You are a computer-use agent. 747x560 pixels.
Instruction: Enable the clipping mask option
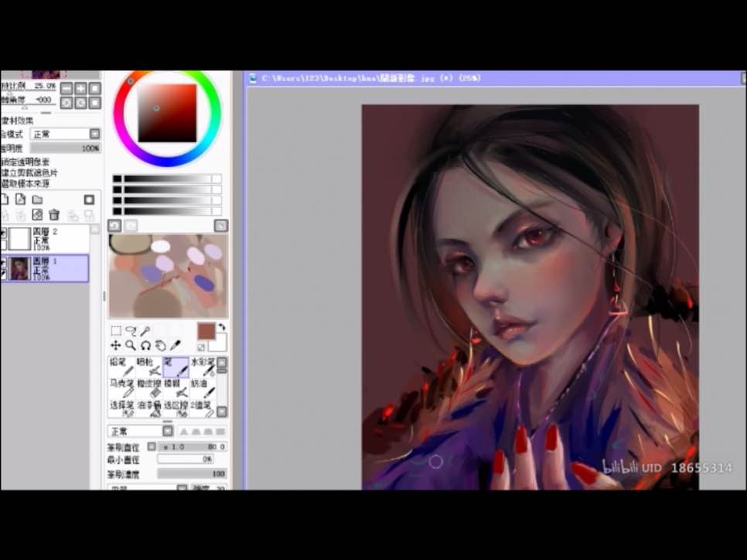coord(29,172)
